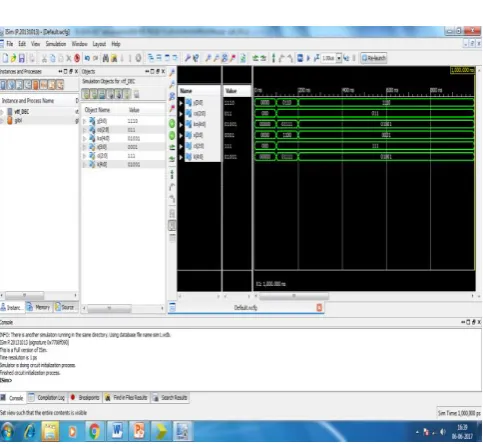
Task: Click the Copy toolbar icon
Action: click(52, 58)
